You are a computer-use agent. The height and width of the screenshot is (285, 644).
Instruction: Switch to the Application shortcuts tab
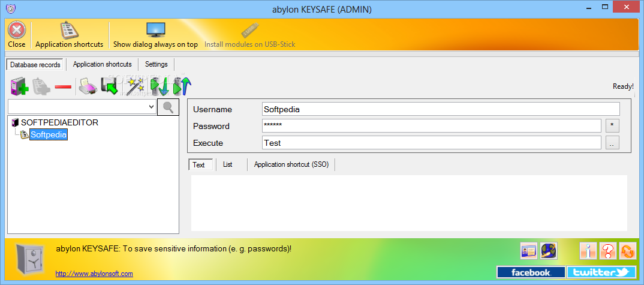click(103, 64)
